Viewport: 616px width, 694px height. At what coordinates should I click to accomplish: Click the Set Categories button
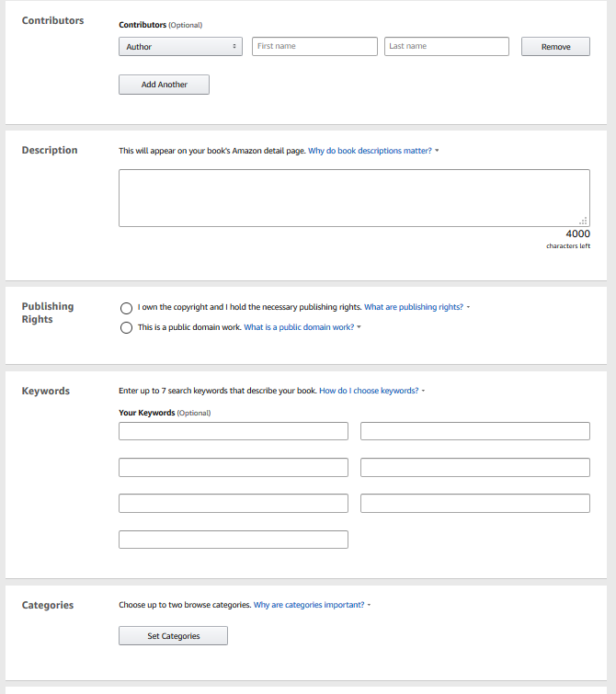coord(173,636)
